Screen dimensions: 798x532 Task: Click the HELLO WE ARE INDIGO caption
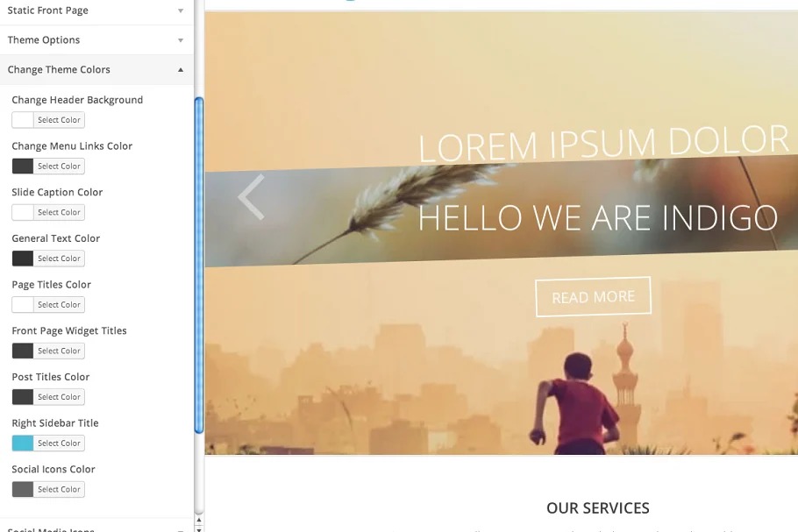pyautogui.click(x=597, y=218)
